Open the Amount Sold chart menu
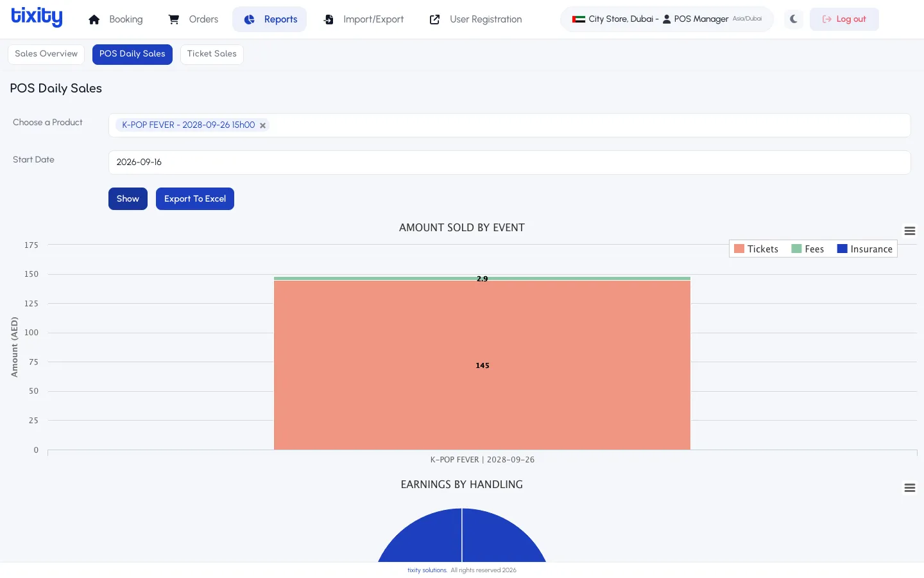Screen dimensions: 924x578 click(x=910, y=231)
